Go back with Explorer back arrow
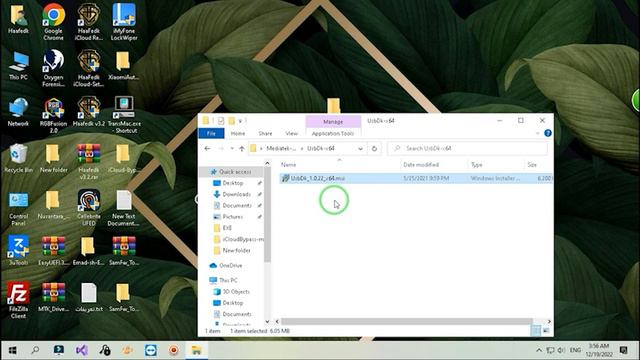The image size is (640, 360). (207, 149)
